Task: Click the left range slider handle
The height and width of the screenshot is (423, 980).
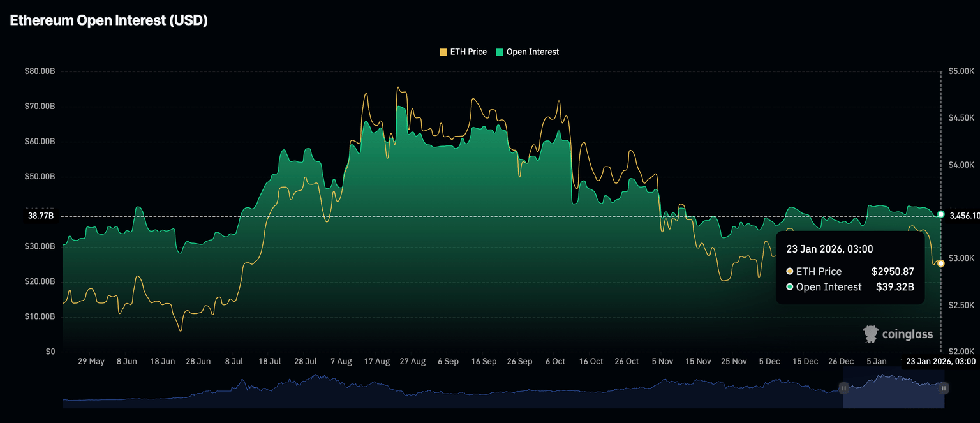Action: [x=843, y=388]
